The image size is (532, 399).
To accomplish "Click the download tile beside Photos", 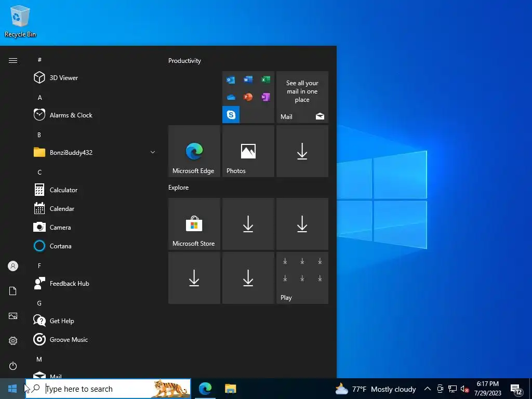I will click(302, 151).
